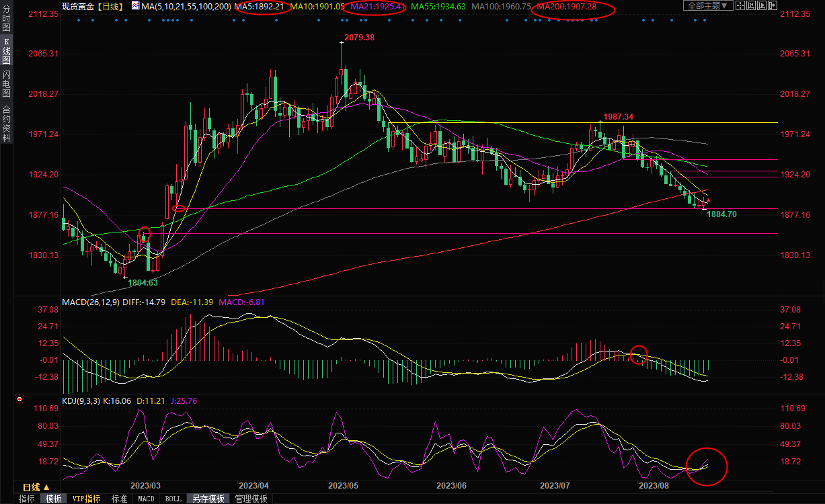Screen dimensions: 825x504
Task: Select the MACD template in bottom bar
Action: click(146, 499)
